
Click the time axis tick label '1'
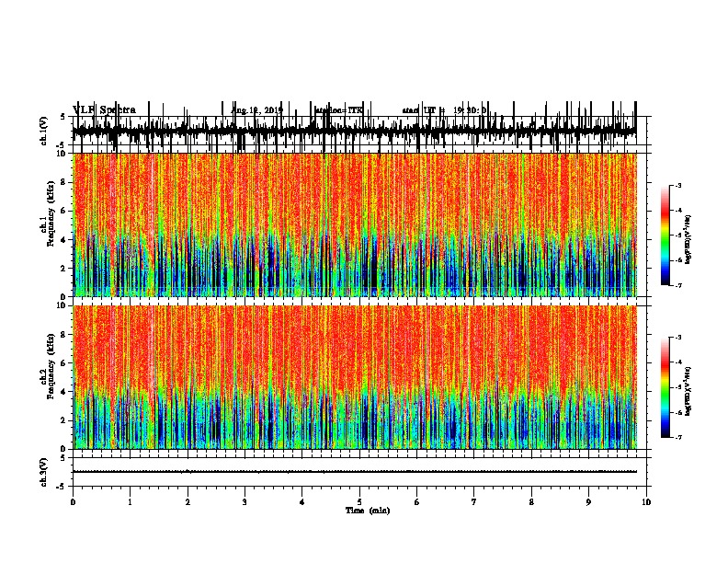pos(130,501)
